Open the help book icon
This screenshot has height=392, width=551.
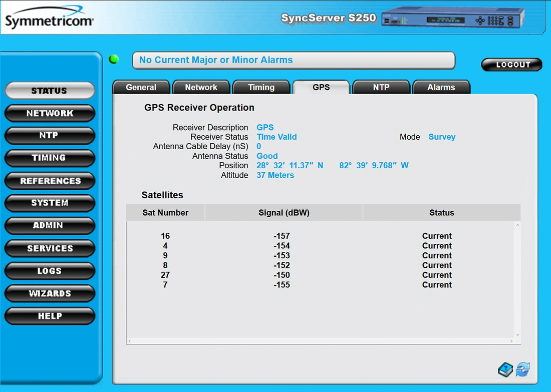click(505, 369)
